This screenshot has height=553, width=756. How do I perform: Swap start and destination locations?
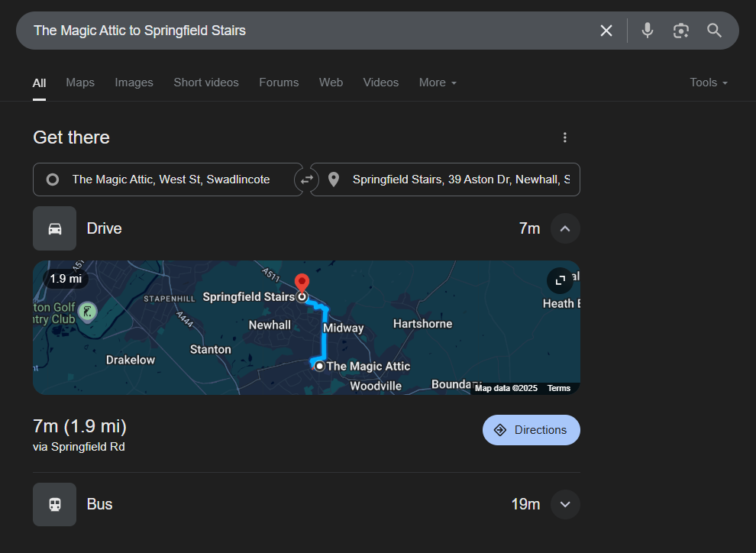(x=307, y=179)
